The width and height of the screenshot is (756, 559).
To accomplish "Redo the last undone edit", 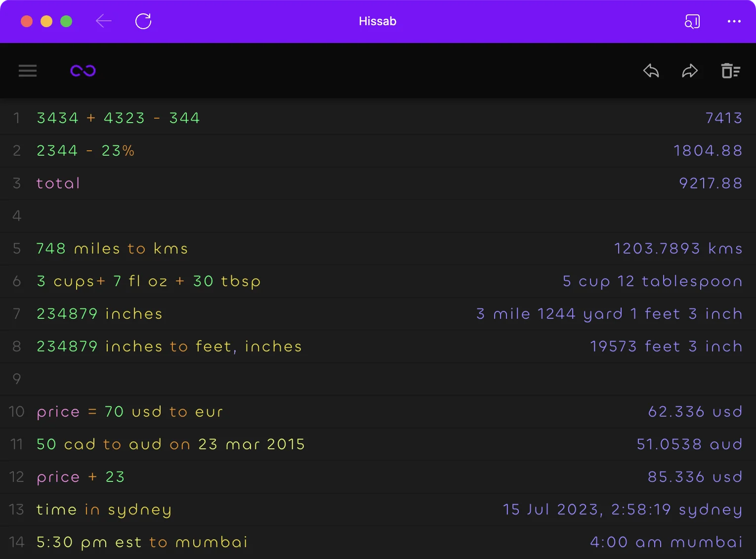I will 690,71.
